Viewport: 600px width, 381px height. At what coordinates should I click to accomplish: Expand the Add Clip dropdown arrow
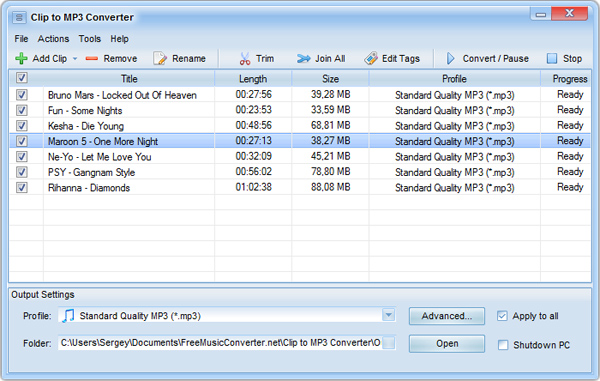click(x=75, y=59)
